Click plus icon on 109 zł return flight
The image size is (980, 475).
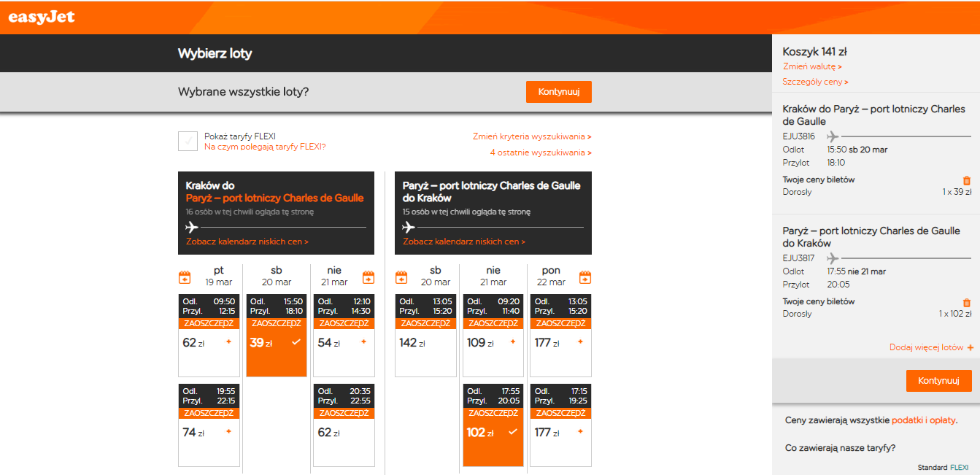click(x=512, y=341)
